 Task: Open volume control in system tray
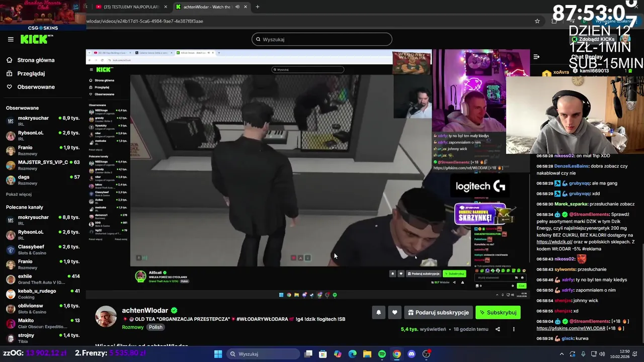click(602, 354)
